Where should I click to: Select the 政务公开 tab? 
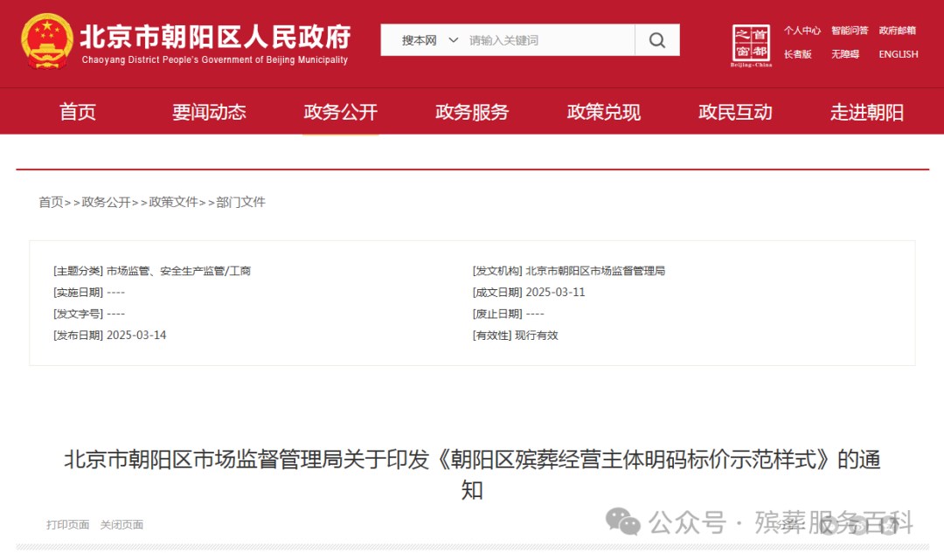(x=341, y=111)
